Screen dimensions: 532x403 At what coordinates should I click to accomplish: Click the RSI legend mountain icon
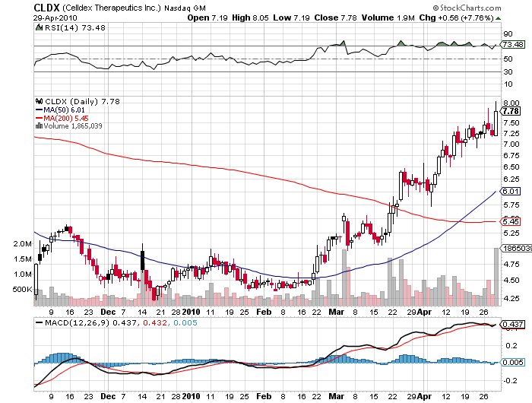[x=39, y=27]
